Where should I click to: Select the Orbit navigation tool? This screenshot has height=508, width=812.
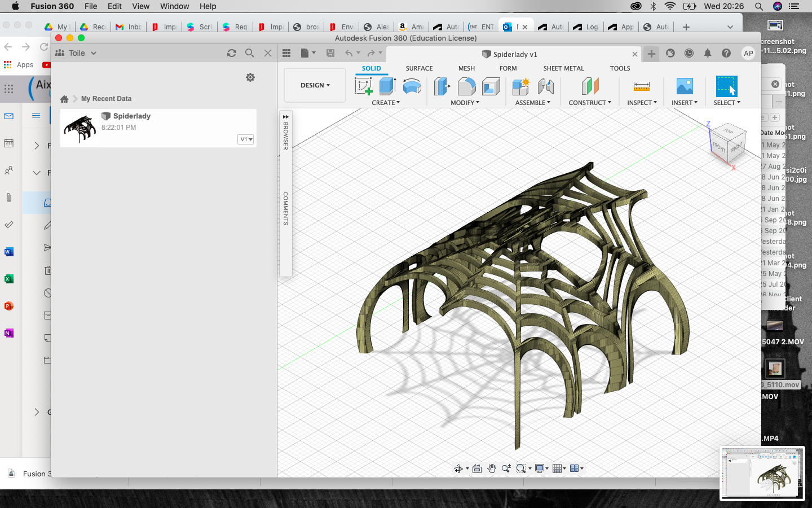click(x=458, y=468)
